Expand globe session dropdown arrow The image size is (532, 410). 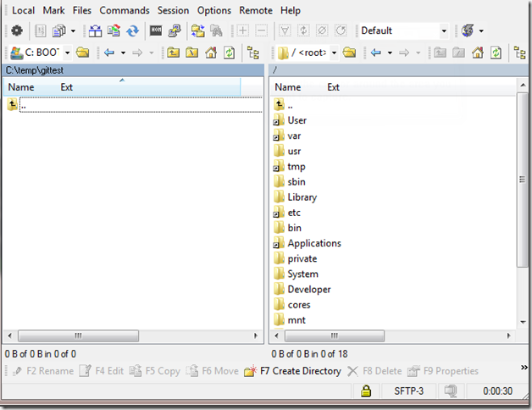481,30
